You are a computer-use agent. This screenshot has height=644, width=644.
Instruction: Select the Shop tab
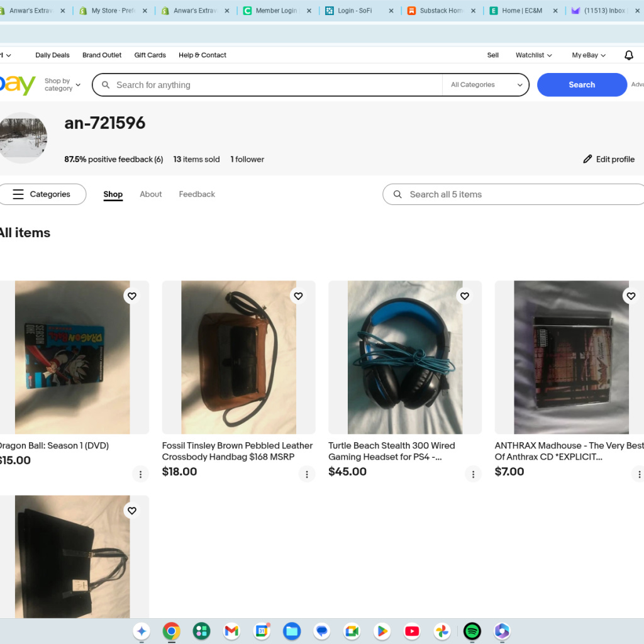coord(113,194)
